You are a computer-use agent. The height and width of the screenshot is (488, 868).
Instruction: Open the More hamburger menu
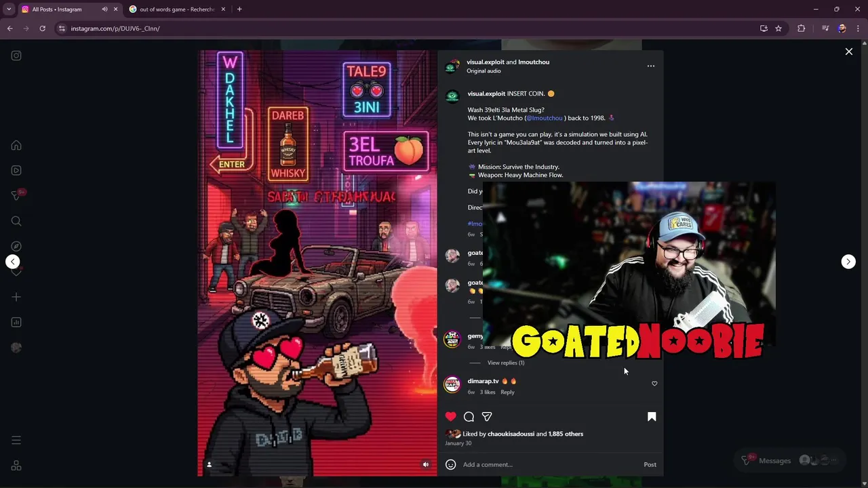16,441
